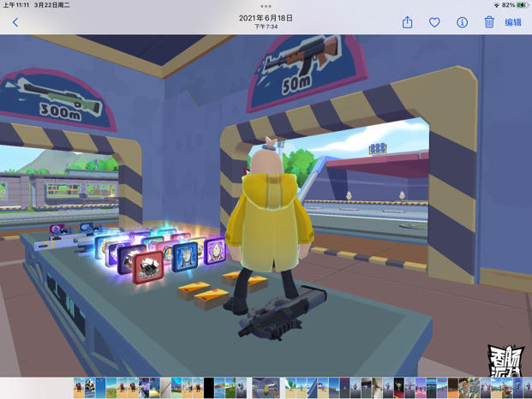The image size is (532, 399).
Task: Go back using the blue chevron
Action: click(x=15, y=22)
